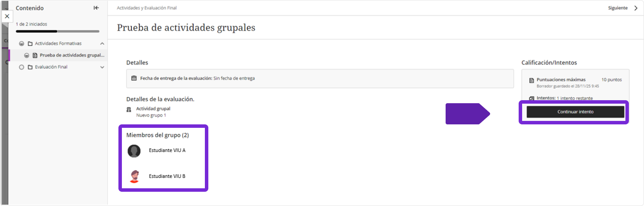Screen dimensions: 644x206
Task: Click the group test document icon in sidebar
Action: point(35,55)
